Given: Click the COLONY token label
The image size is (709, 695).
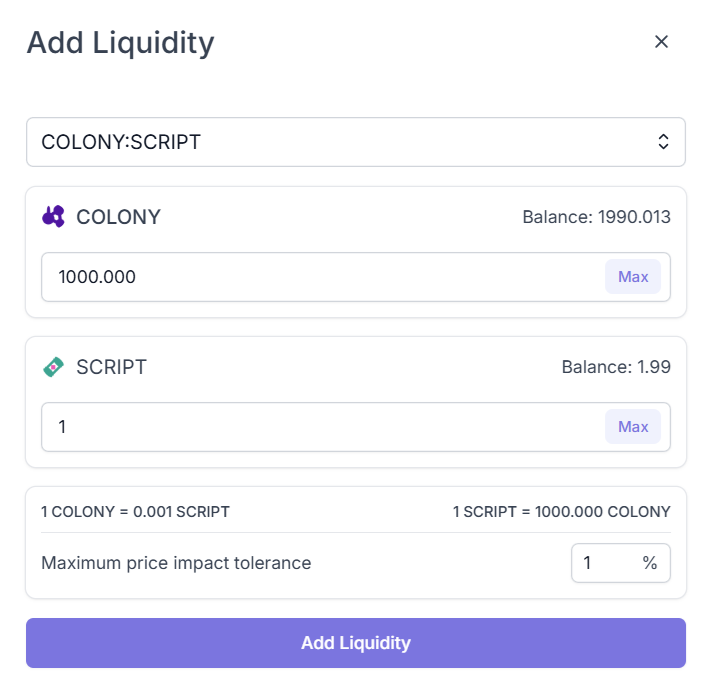Looking at the screenshot, I should (x=118, y=217).
